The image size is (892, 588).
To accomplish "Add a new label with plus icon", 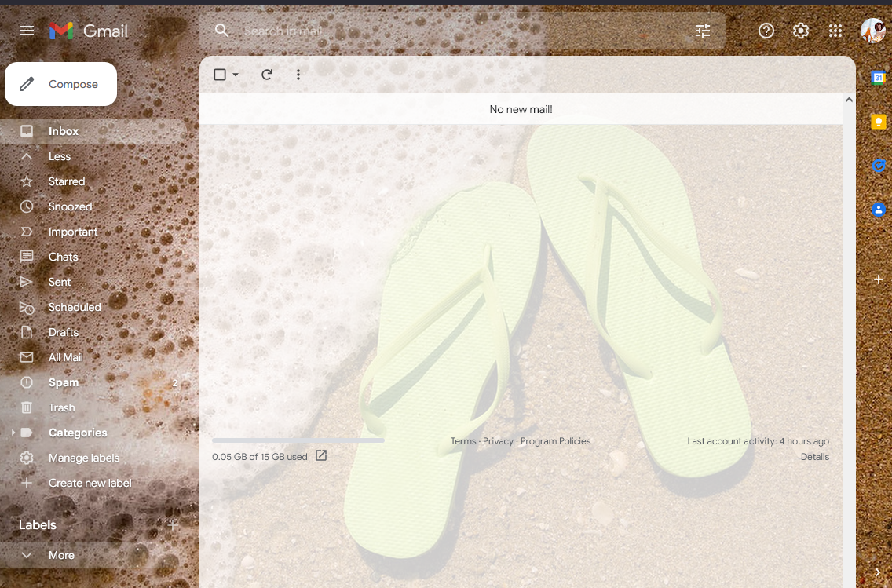I will (173, 525).
